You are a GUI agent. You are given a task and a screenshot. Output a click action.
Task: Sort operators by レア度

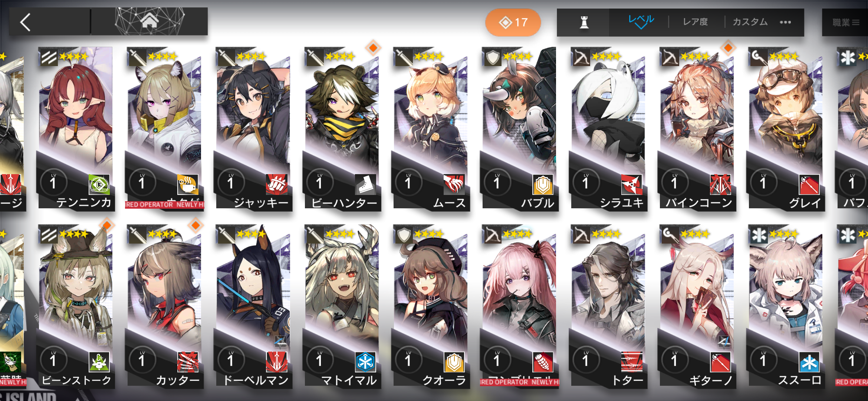pos(696,22)
